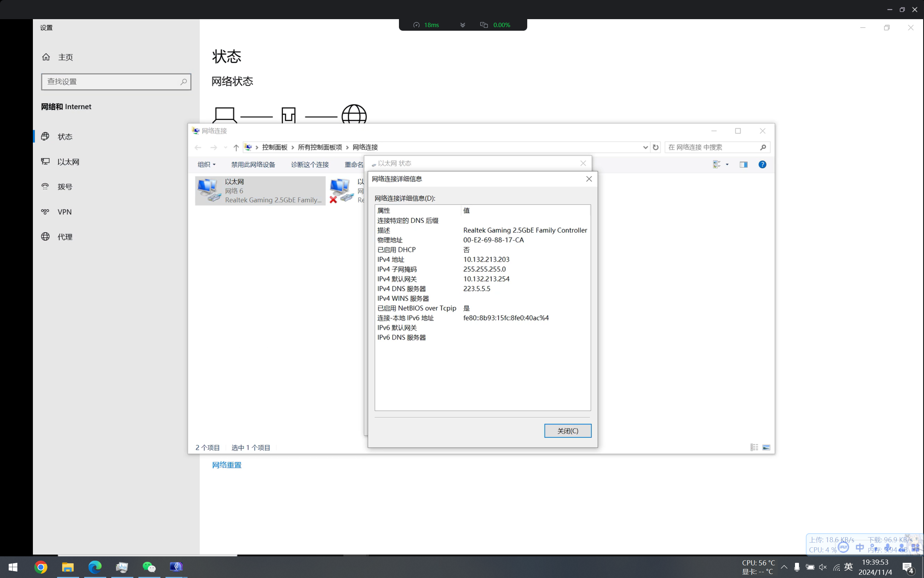
Task: Select the IPv4 DNS 服务器 223.5.5.5 row
Action: point(482,289)
